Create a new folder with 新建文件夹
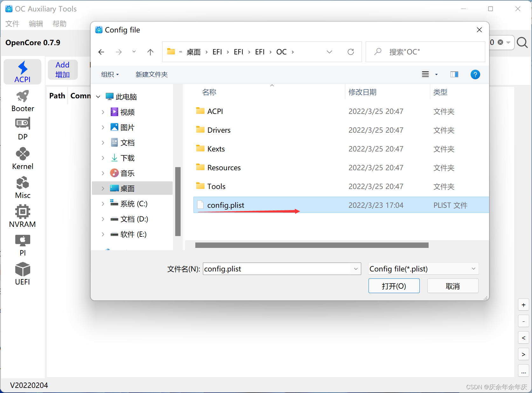The height and width of the screenshot is (393, 532). (x=152, y=74)
